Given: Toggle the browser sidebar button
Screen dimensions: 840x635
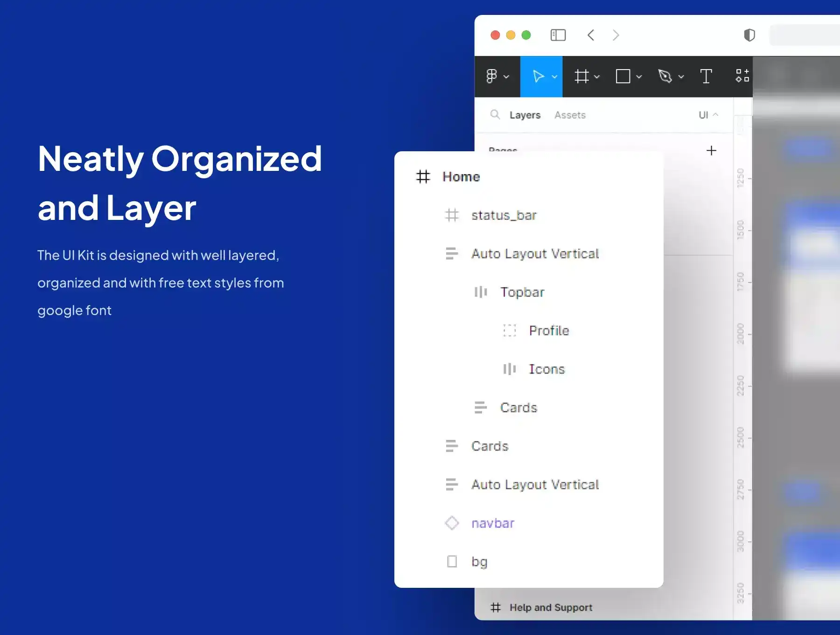Looking at the screenshot, I should click(x=558, y=35).
